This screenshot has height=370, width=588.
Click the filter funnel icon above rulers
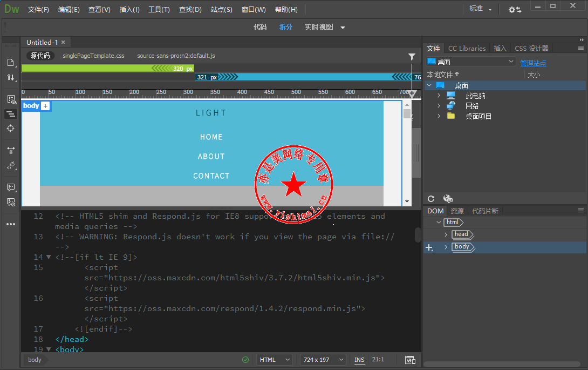tap(412, 57)
